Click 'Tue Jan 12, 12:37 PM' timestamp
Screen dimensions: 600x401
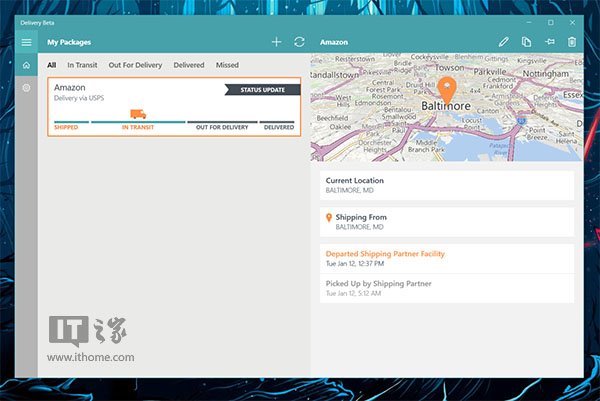[355, 264]
